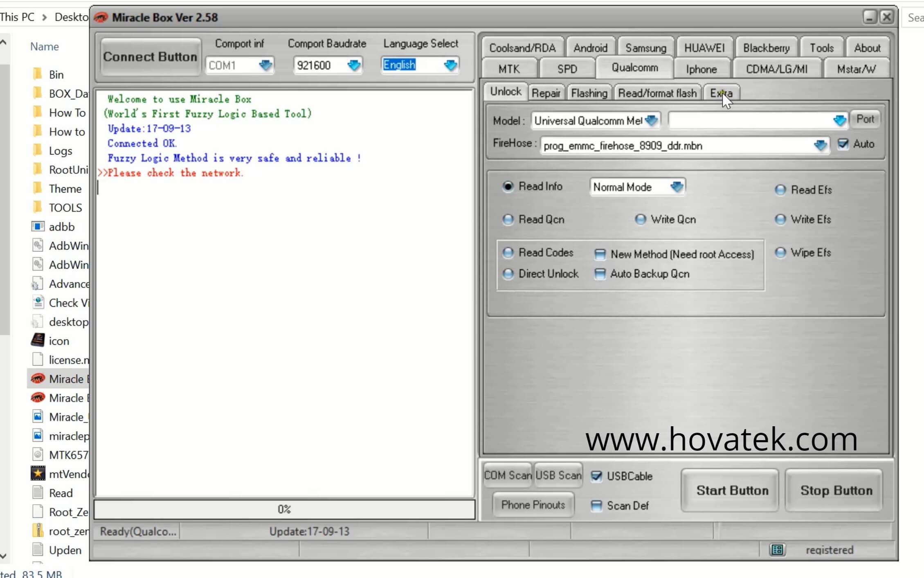Click the Check Vi file icon in Explorer
Image resolution: width=924 pixels, height=578 pixels.
click(x=38, y=302)
